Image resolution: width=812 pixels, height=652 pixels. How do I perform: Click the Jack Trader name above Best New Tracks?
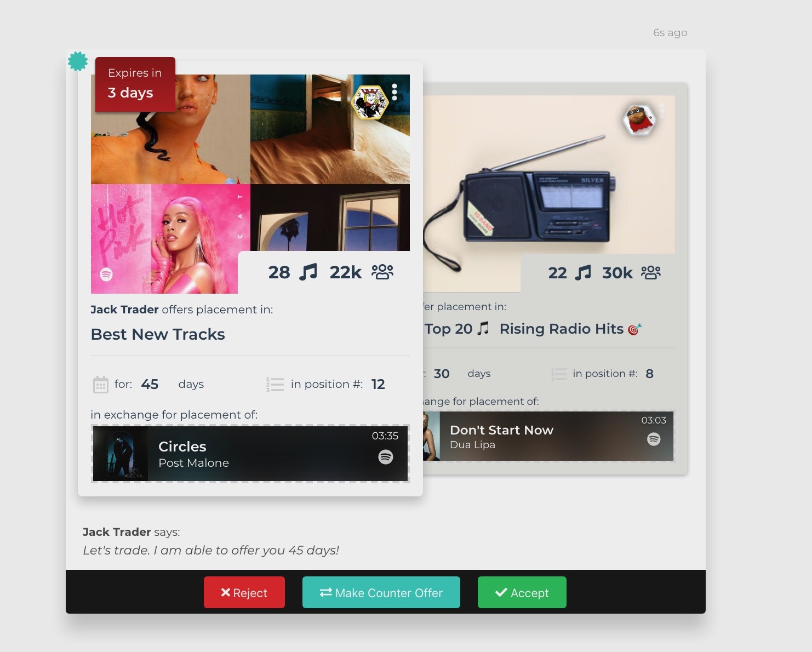coord(124,310)
